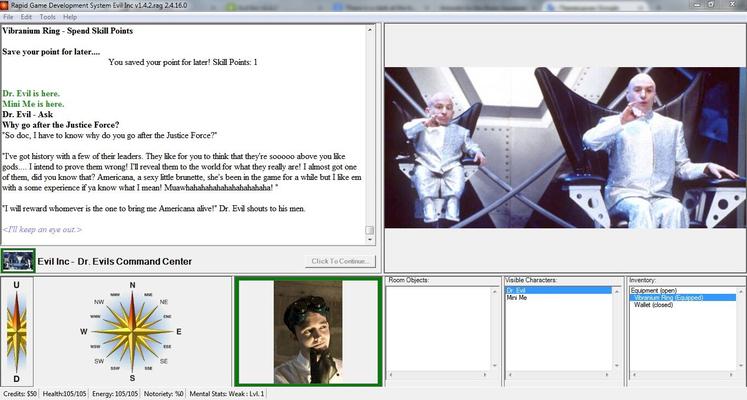
Task: Click the ENE compass direction
Action: [167, 316]
